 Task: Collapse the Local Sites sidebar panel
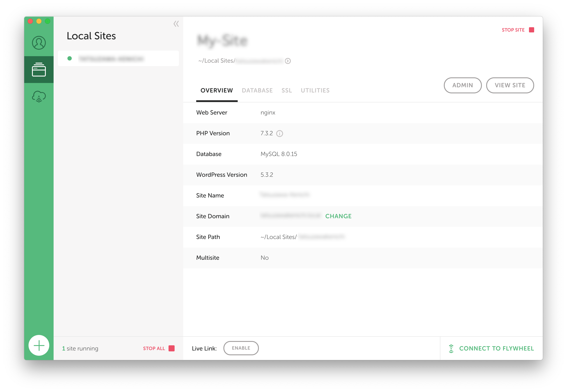coord(176,24)
